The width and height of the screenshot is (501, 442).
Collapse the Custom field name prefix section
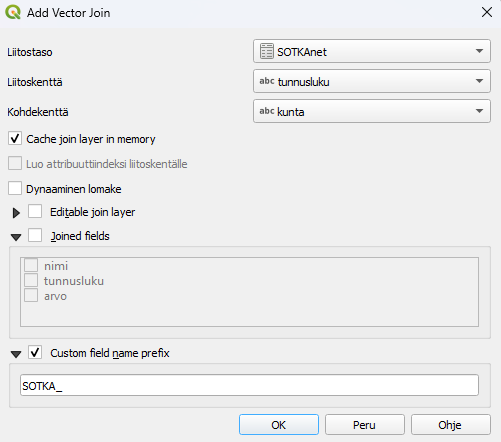tap(16, 354)
